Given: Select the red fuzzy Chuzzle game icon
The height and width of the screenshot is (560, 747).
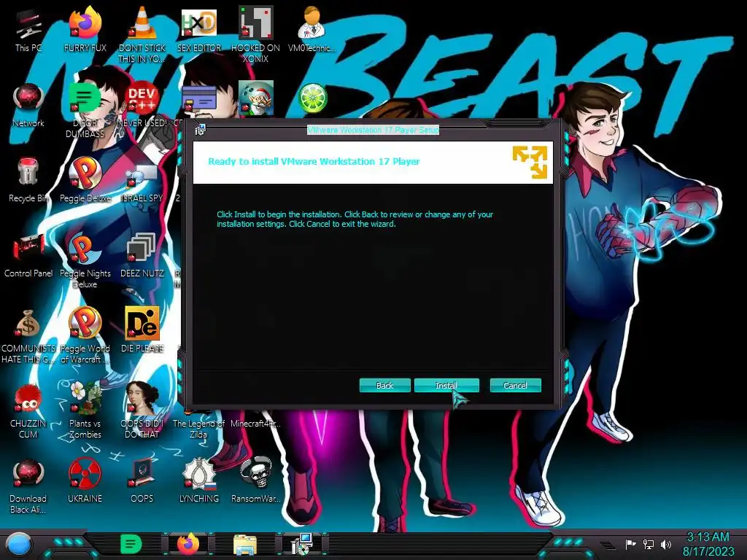Looking at the screenshot, I should (x=28, y=411).
